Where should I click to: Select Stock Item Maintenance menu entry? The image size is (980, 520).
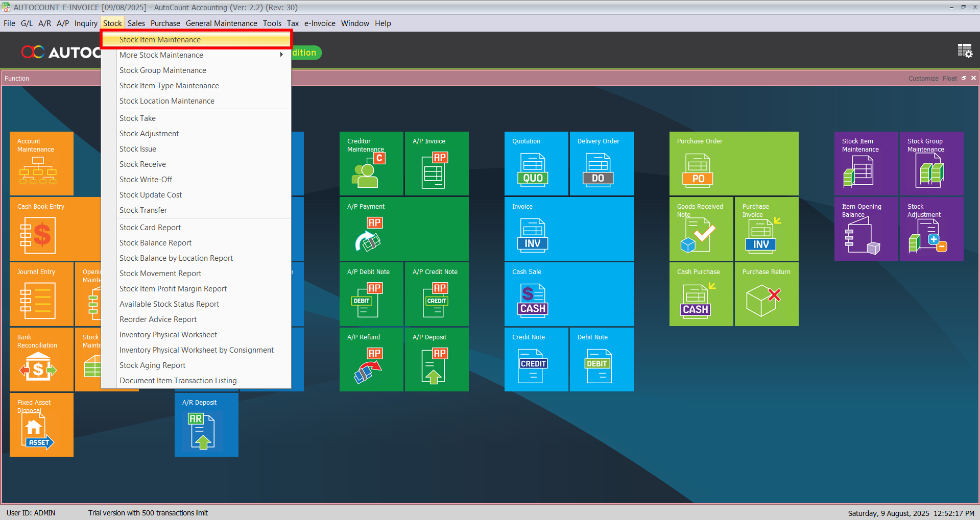(x=160, y=40)
